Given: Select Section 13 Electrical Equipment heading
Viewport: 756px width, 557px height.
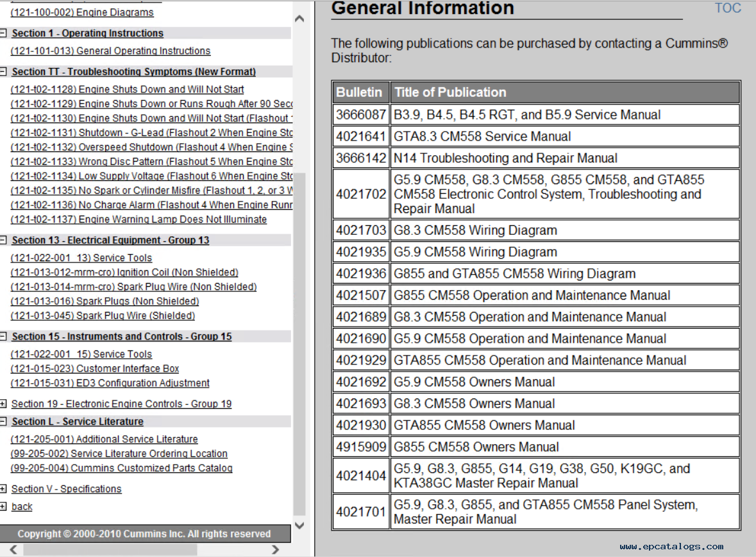Looking at the screenshot, I should 110,241.
